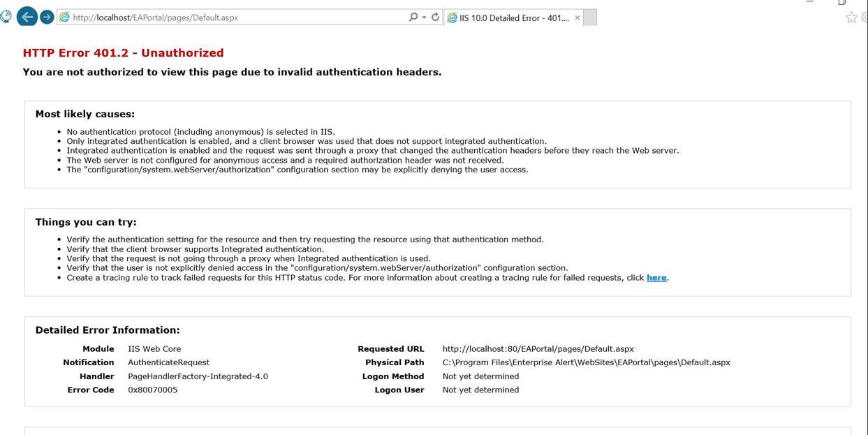
Task: Click the 'IIS Web Core' module value
Action: click(154, 349)
